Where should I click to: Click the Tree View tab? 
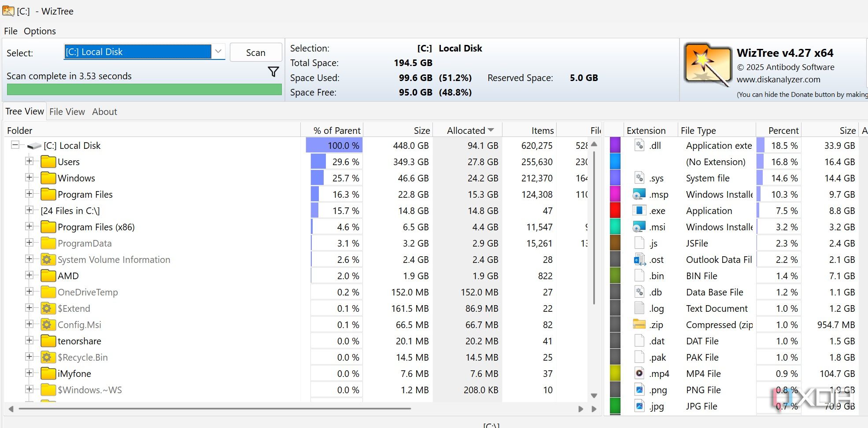pos(25,111)
